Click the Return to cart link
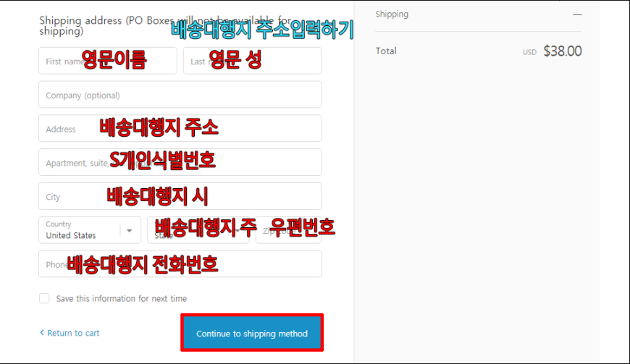630x364 pixels. point(70,333)
